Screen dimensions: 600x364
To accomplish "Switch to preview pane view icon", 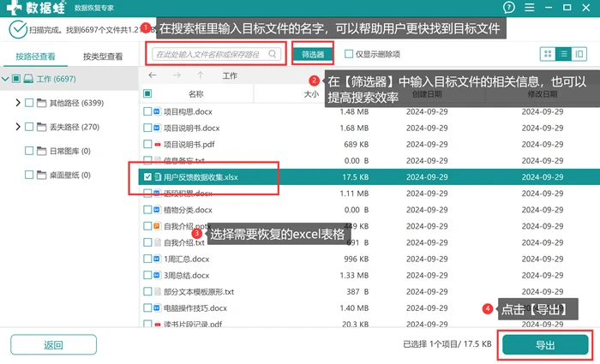I will click(x=579, y=54).
